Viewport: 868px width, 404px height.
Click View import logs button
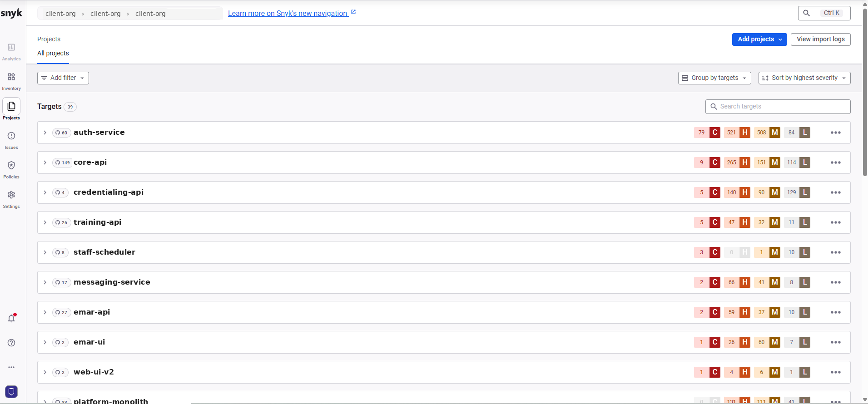(x=821, y=39)
